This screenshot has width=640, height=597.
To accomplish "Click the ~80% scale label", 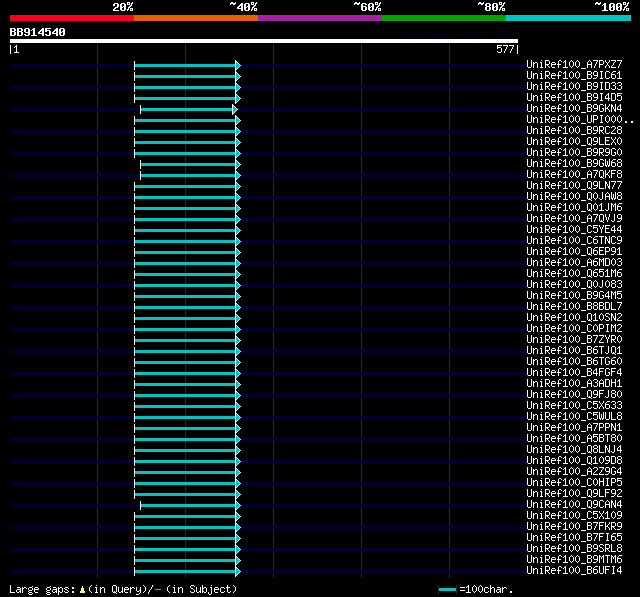I will (x=491, y=7).
